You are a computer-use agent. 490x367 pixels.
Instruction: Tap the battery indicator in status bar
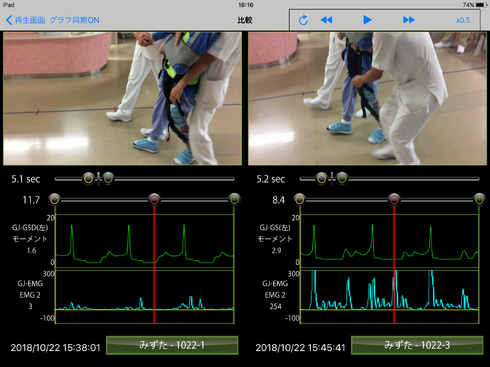pos(481,5)
